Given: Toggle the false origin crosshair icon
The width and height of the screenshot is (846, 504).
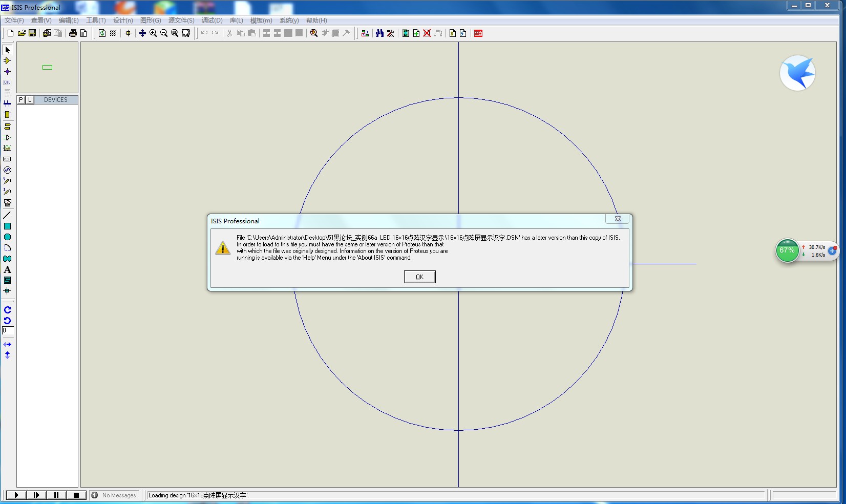Looking at the screenshot, I should coord(128,33).
